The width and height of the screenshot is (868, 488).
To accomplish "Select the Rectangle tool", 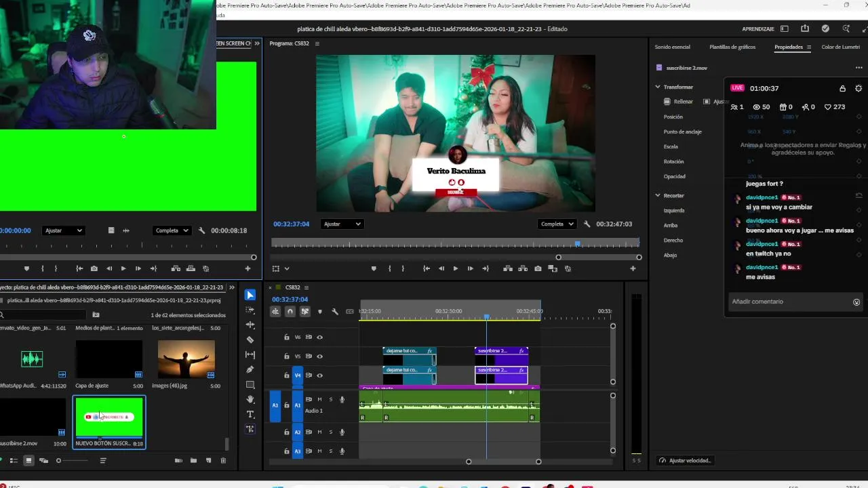I will [250, 384].
